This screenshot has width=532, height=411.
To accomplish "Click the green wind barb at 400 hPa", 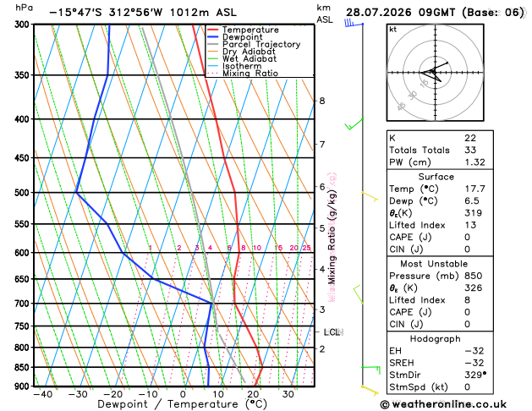I will coord(354,124).
